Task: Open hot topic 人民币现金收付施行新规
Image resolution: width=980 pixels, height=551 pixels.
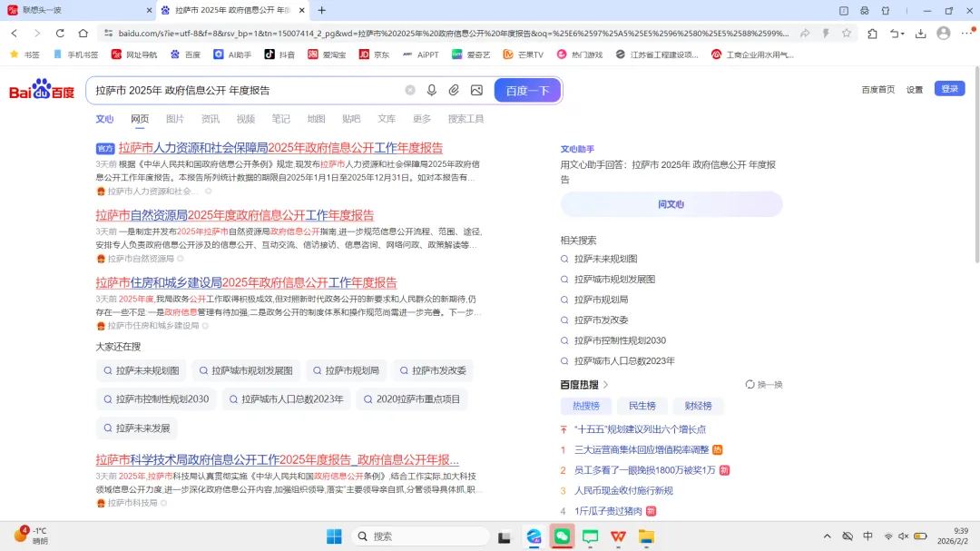Action: pos(623,491)
